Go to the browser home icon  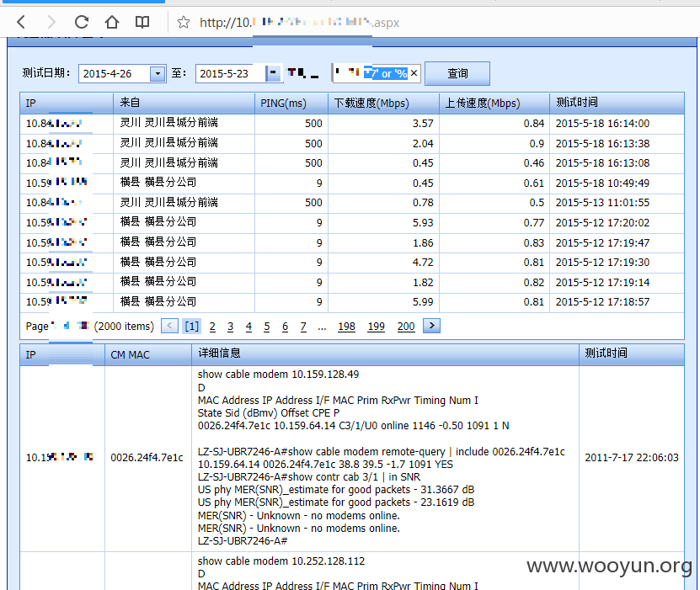point(112,22)
